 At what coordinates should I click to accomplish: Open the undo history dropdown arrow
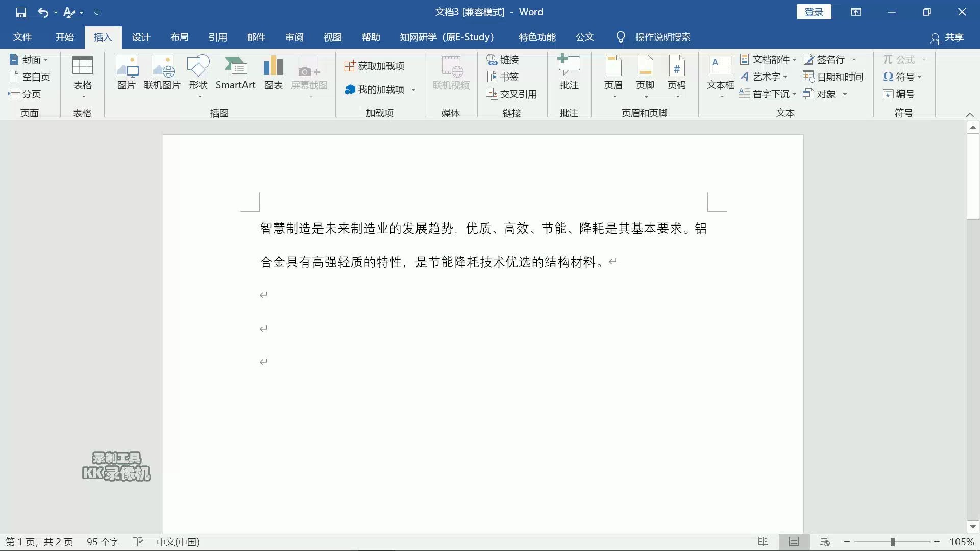coord(56,13)
